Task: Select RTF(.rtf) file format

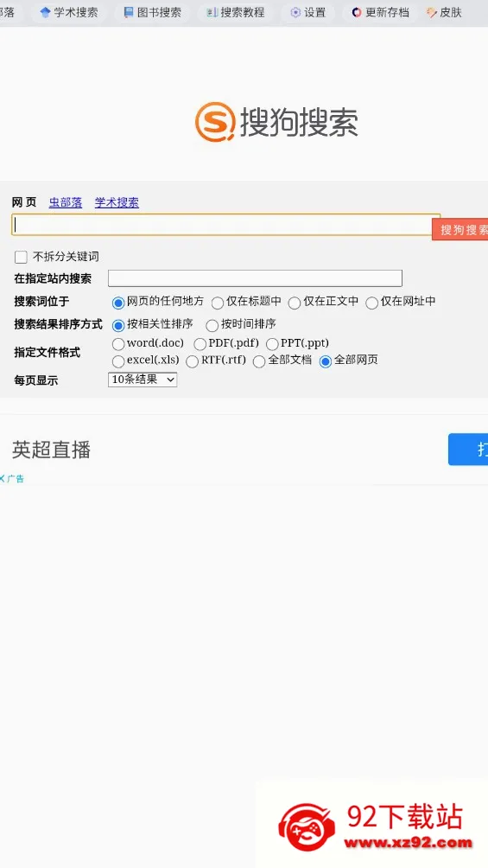Action: pyautogui.click(x=192, y=361)
